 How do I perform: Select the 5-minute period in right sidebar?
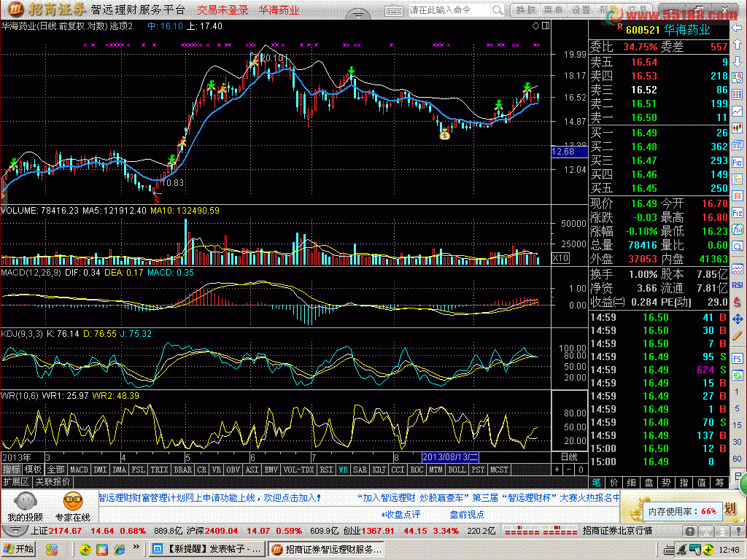(738, 408)
